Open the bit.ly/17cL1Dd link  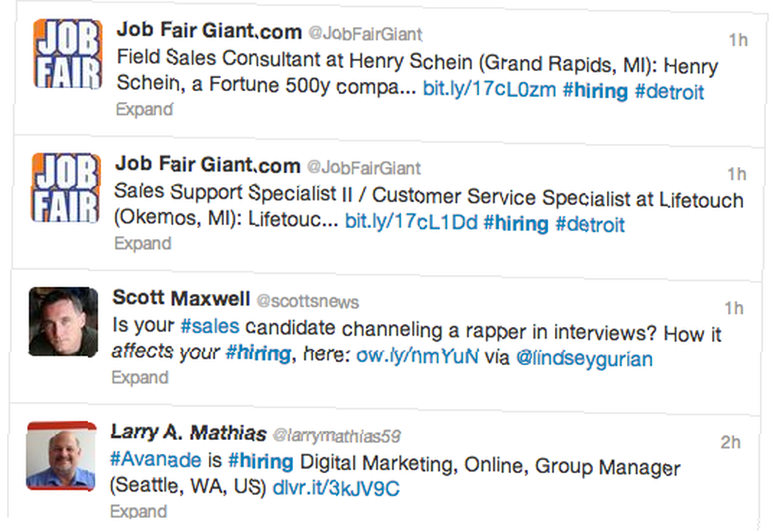411,222
